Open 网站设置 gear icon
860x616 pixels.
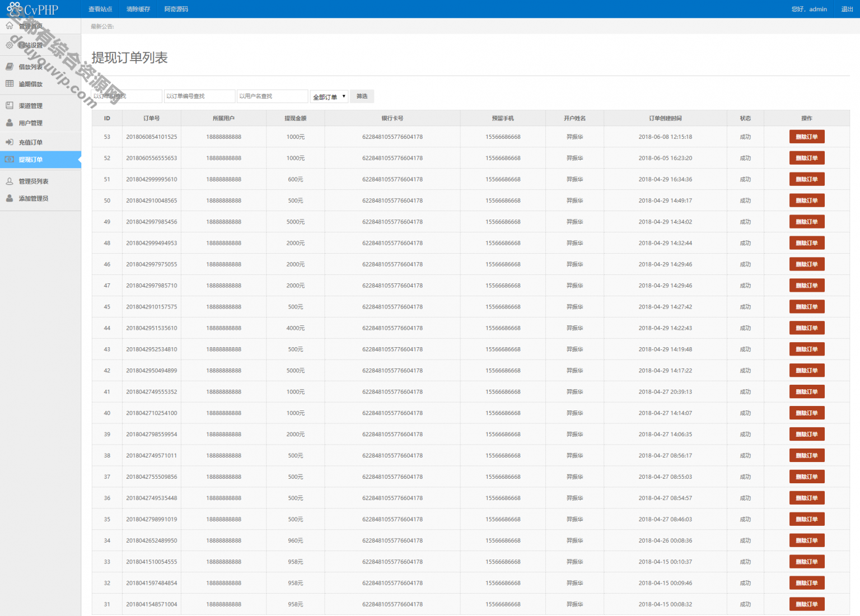[x=10, y=45]
